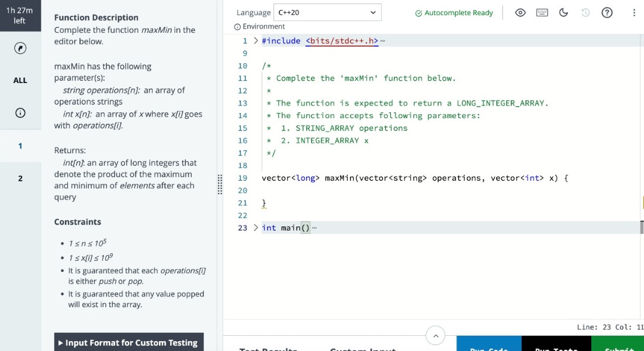The image size is (644, 351).
Task: Click the 'return a LONG_INTEGER_ARRAY' comment line
Action: 407,103
